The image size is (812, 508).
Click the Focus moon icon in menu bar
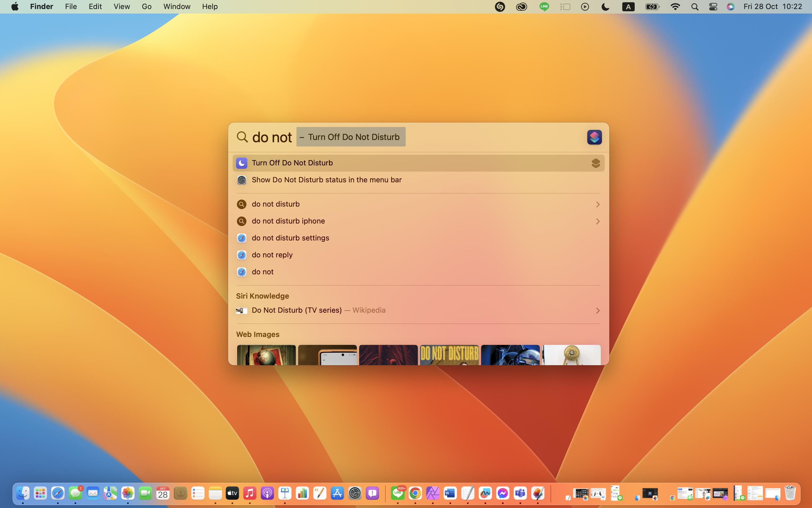(x=605, y=7)
